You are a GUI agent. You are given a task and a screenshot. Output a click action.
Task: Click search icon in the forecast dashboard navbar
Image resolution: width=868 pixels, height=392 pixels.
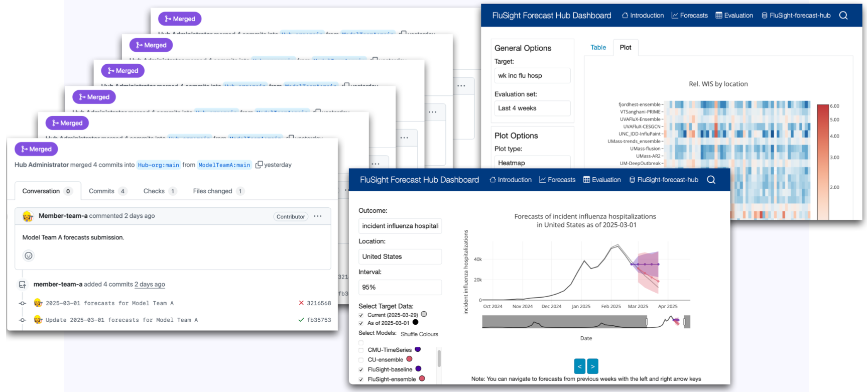(711, 180)
